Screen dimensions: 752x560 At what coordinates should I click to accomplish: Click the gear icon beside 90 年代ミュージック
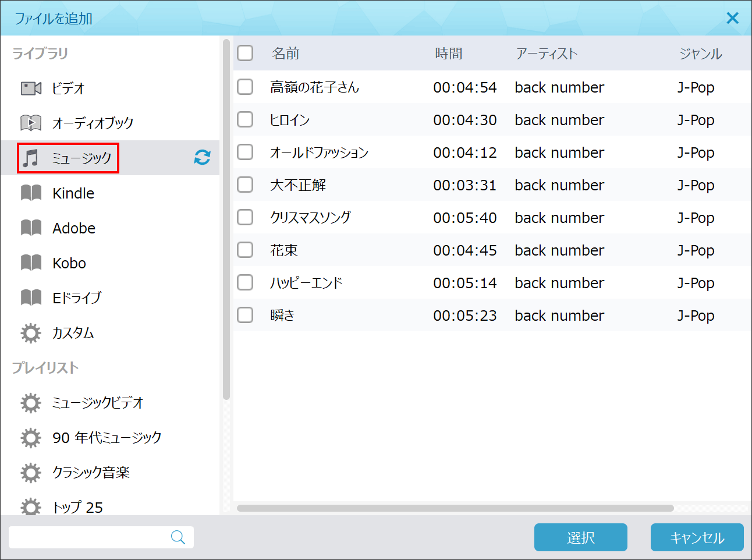[31, 438]
